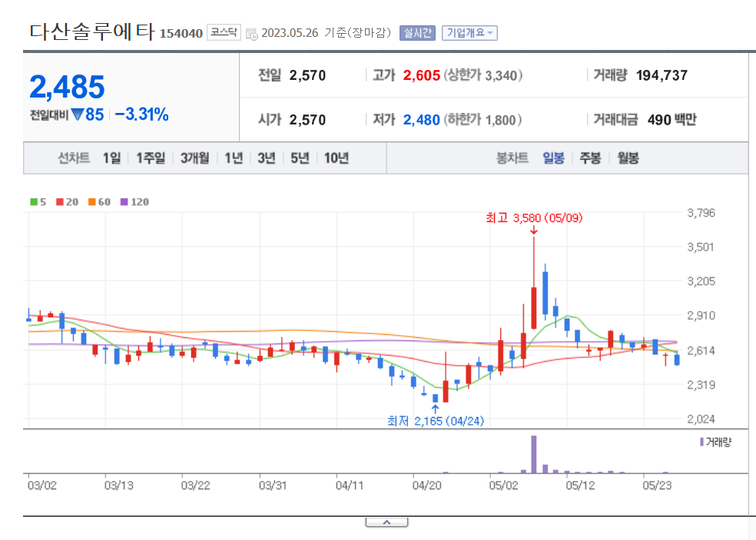Select the 5년 line chart tab

(x=300, y=157)
